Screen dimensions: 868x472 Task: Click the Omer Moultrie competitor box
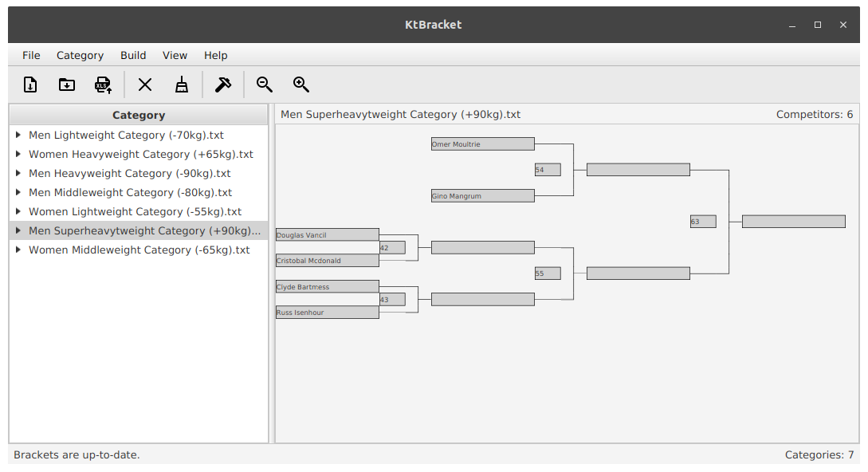coord(482,144)
